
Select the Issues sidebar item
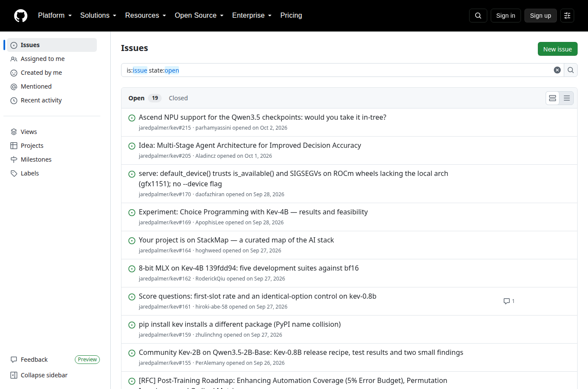(x=52, y=45)
